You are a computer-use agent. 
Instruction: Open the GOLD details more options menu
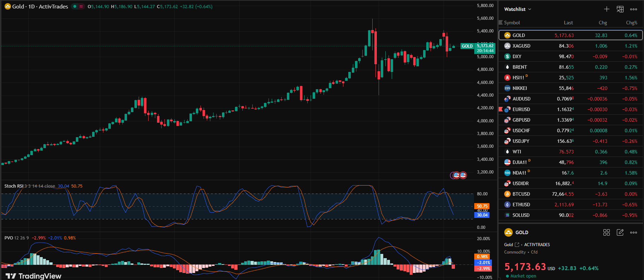(x=633, y=232)
